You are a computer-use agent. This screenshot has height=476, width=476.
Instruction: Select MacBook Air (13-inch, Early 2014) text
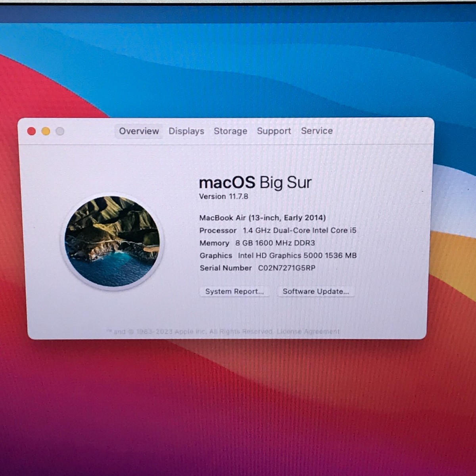262,217
